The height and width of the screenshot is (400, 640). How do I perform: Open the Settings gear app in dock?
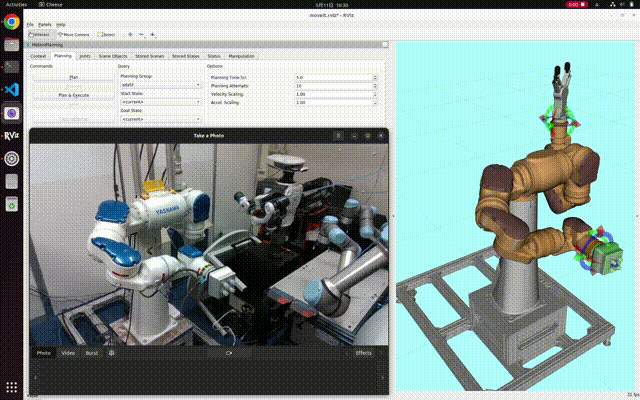click(11, 158)
